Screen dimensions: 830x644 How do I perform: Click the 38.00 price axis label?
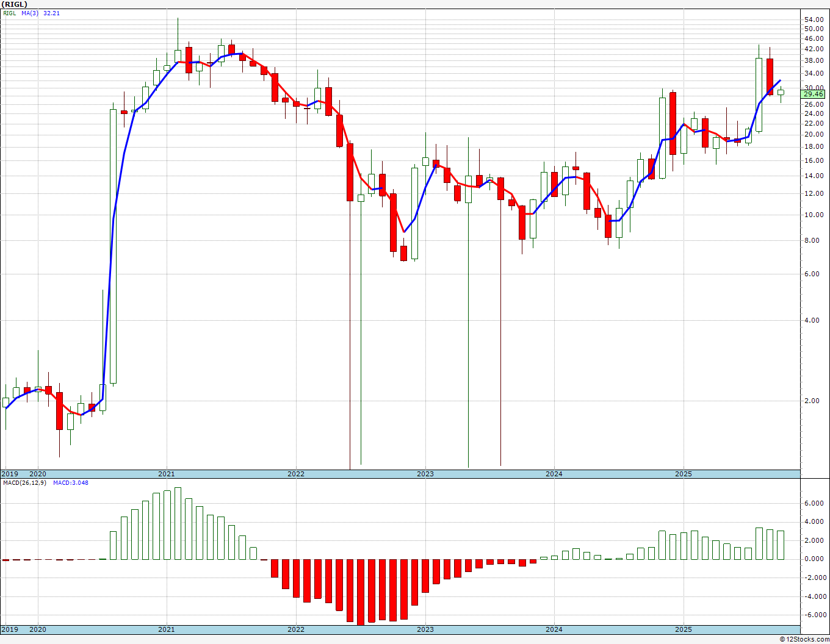click(x=814, y=60)
